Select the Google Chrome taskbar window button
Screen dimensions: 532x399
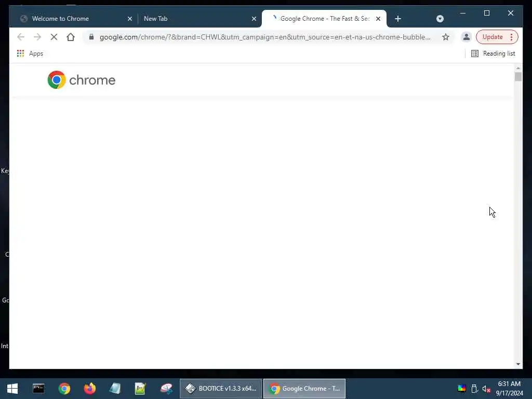[304, 389]
